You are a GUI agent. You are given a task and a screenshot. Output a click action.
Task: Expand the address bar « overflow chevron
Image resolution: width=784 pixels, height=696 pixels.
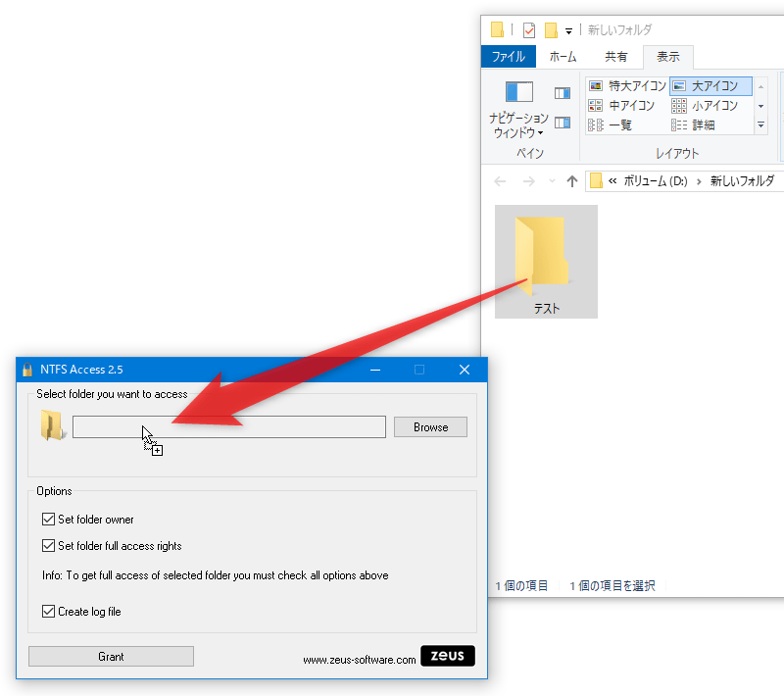click(612, 181)
